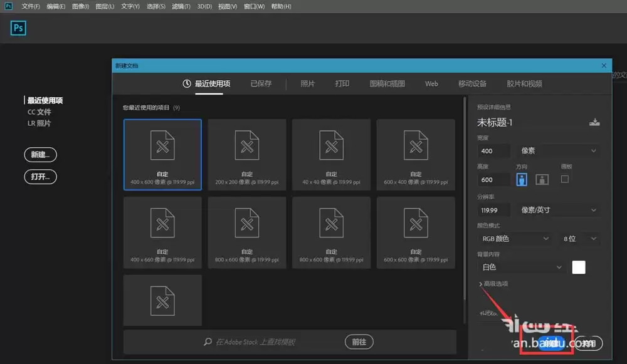Click the magnifier icon in Adobe Stock search
The width and height of the screenshot is (627, 364).
coord(208,341)
